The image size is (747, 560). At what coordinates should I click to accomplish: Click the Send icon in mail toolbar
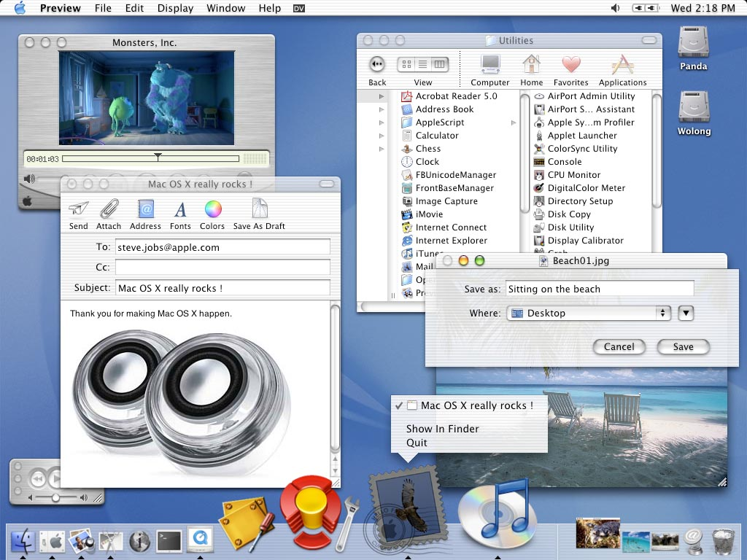(x=79, y=210)
